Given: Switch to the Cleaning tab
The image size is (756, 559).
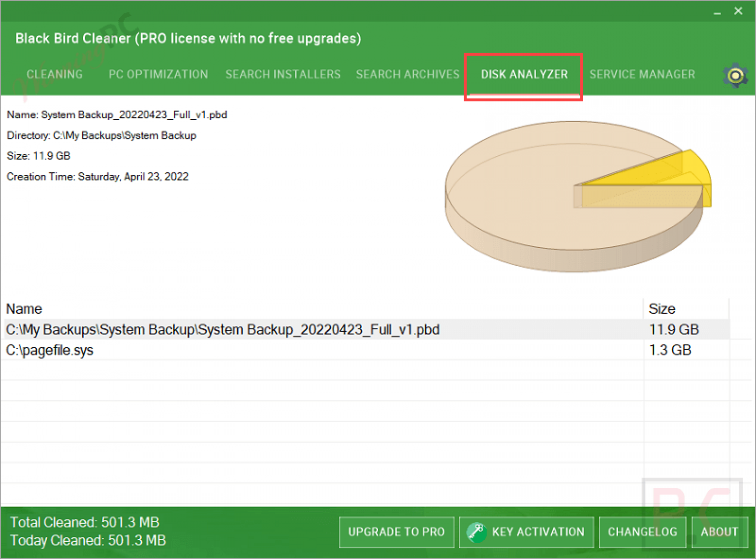Looking at the screenshot, I should pos(55,74).
